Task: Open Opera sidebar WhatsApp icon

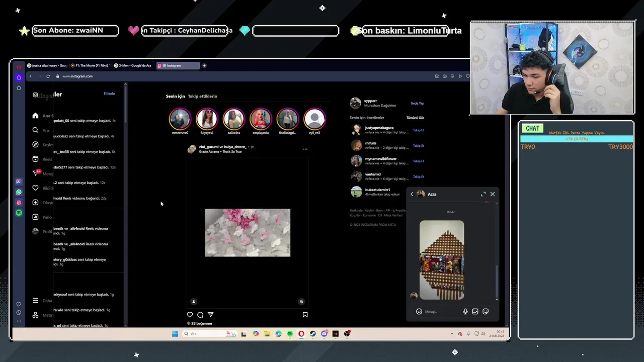Action: [19, 192]
